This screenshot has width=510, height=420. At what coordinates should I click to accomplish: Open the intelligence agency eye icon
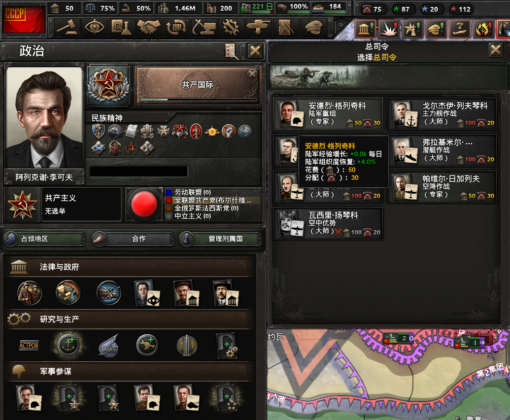[95, 27]
